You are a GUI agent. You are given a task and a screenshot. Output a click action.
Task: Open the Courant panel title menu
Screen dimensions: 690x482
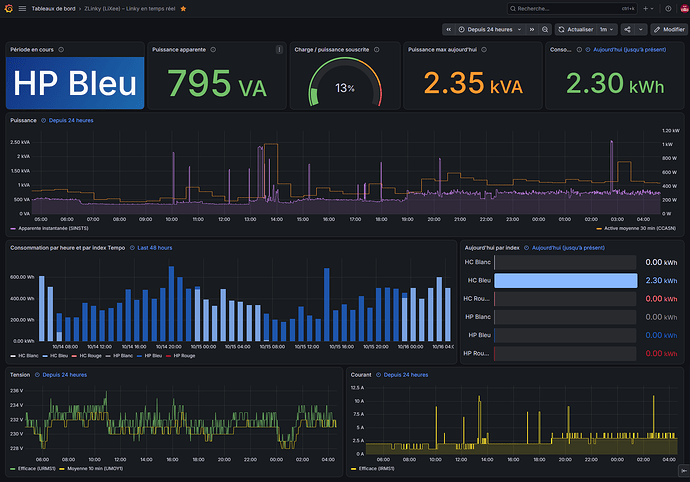coord(361,375)
